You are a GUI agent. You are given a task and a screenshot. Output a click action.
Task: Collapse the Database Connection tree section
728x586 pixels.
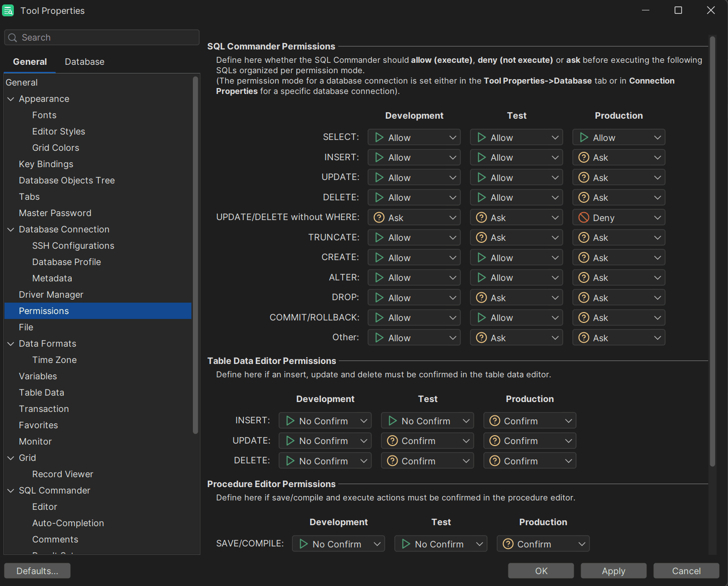click(11, 229)
